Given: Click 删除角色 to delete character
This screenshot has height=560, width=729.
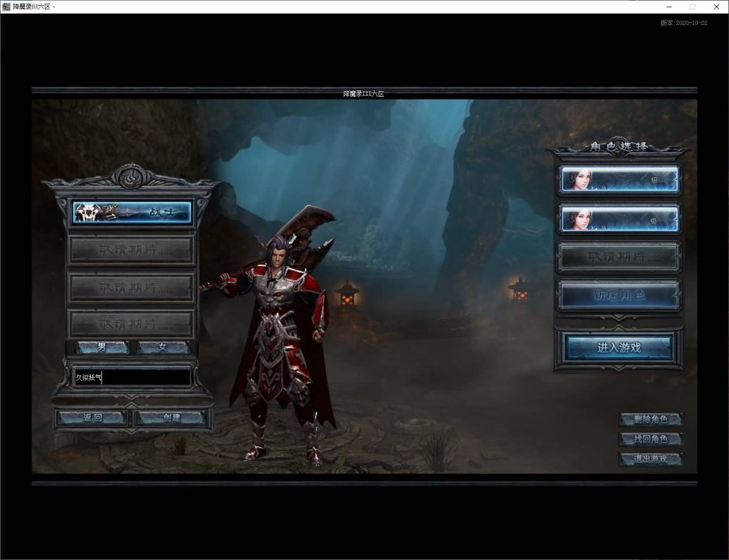Looking at the screenshot, I should point(651,419).
